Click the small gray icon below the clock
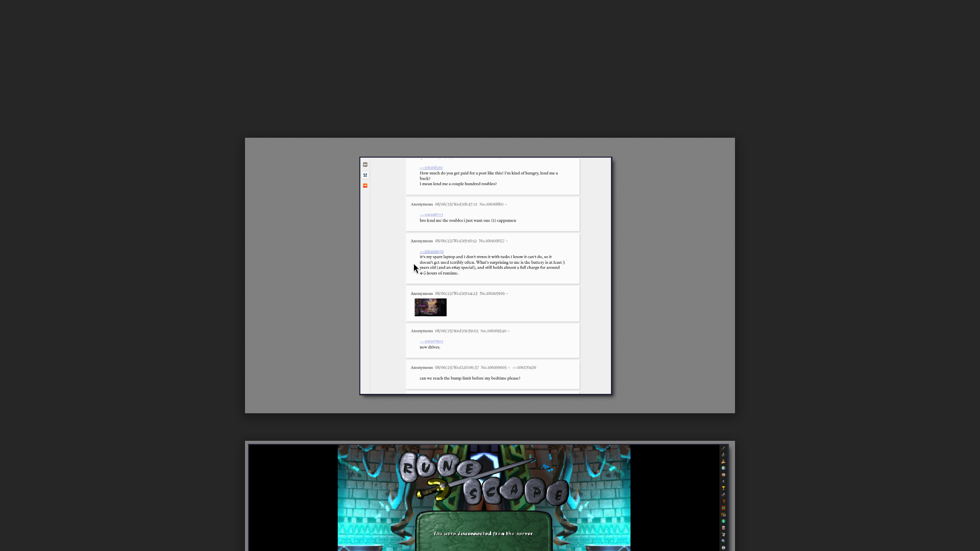980x551 pixels. click(723, 481)
